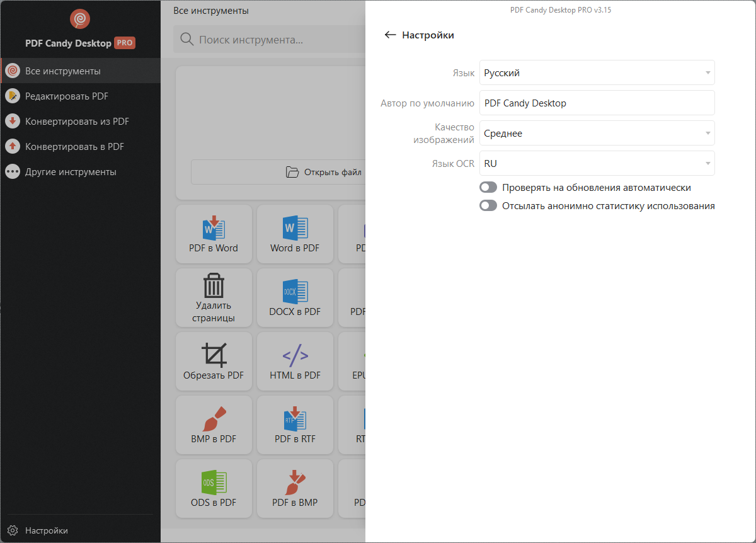Select Конвертировать в PDF in the sidebar
The image size is (756, 543).
click(x=80, y=147)
